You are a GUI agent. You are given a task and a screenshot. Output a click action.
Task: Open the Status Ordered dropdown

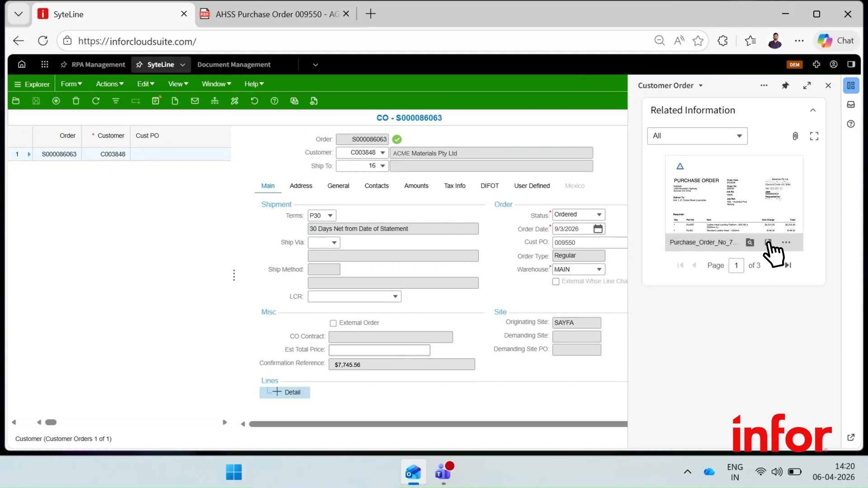click(599, 215)
